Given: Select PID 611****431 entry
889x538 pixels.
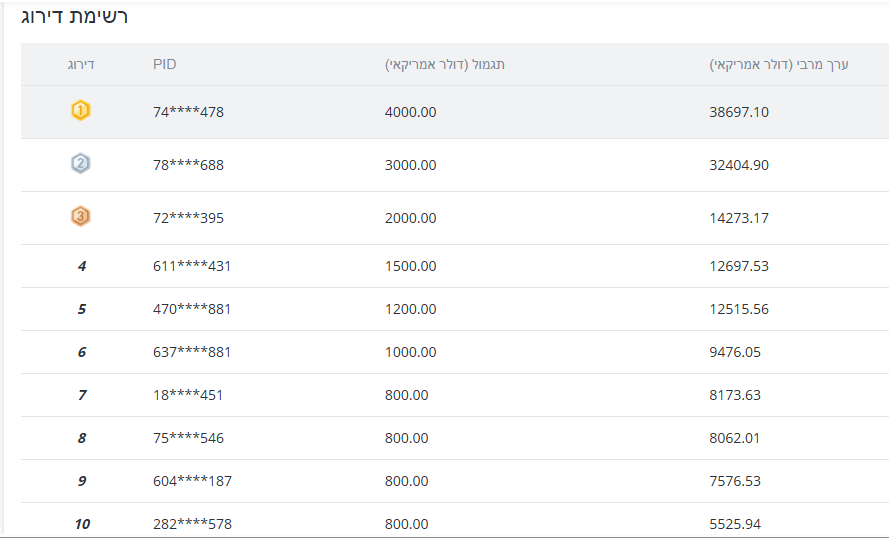Looking at the screenshot, I should pyautogui.click(x=192, y=266).
